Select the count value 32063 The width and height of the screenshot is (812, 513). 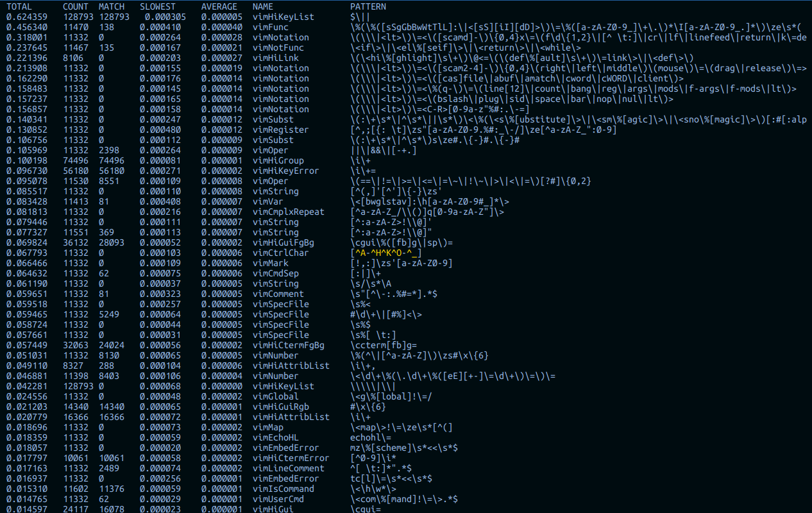(x=76, y=345)
